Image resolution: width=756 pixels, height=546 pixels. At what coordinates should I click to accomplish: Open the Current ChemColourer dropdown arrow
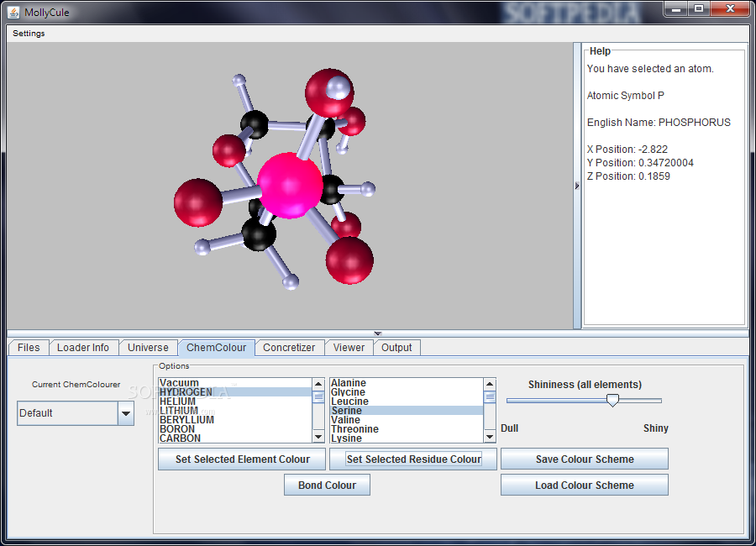pos(126,413)
